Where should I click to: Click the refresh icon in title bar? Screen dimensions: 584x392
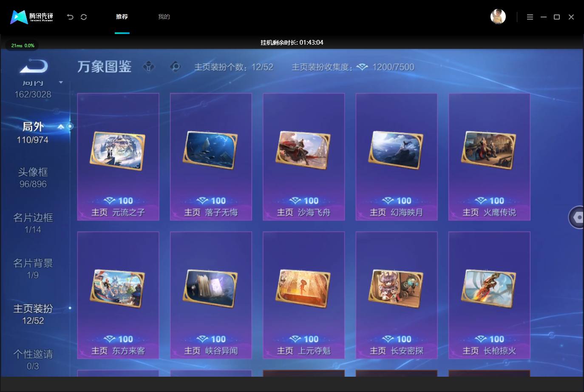(x=84, y=17)
